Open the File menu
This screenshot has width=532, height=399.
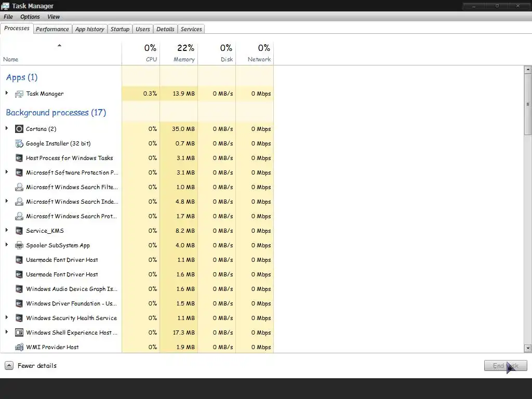pyautogui.click(x=8, y=17)
